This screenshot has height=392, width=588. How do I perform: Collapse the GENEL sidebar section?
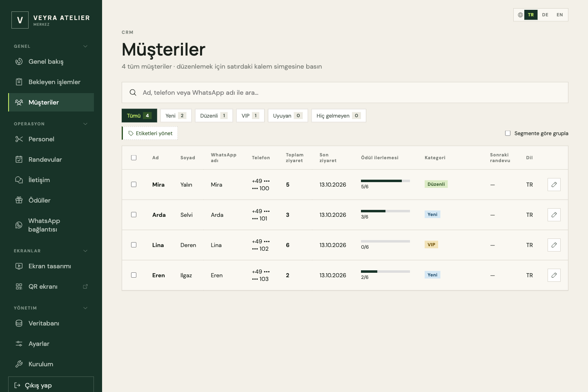click(x=85, y=46)
